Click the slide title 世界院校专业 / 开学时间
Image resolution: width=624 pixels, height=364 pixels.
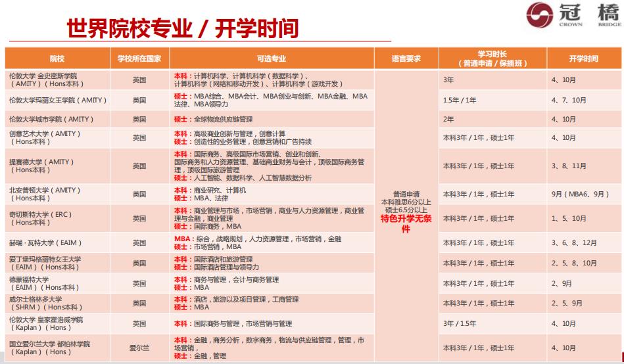(183, 28)
